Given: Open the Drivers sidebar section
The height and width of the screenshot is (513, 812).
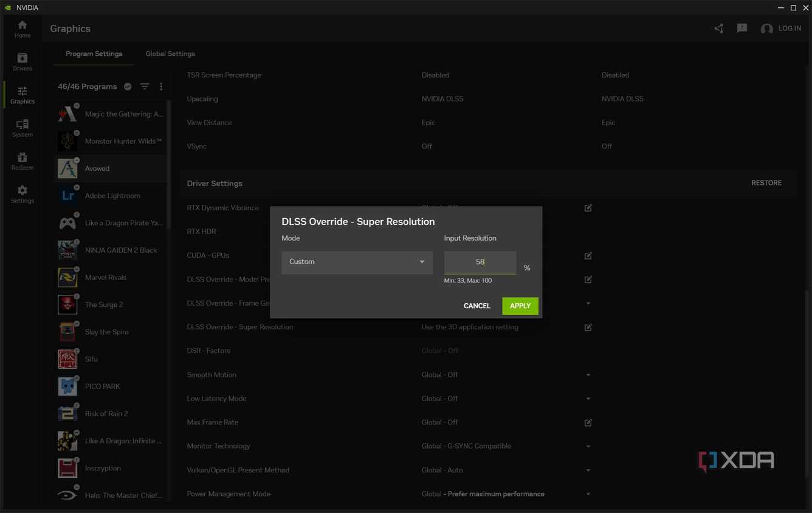Looking at the screenshot, I should click(x=22, y=62).
